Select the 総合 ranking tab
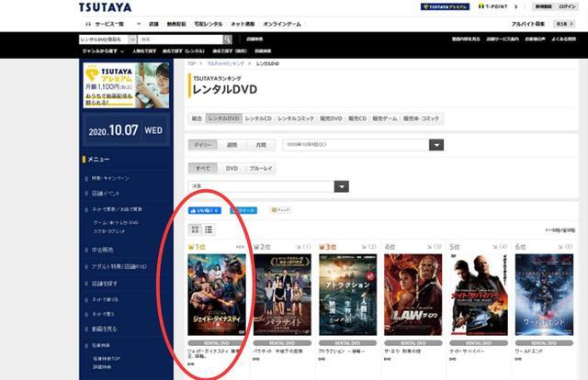Screen dimensions: 588x380 tap(197, 118)
